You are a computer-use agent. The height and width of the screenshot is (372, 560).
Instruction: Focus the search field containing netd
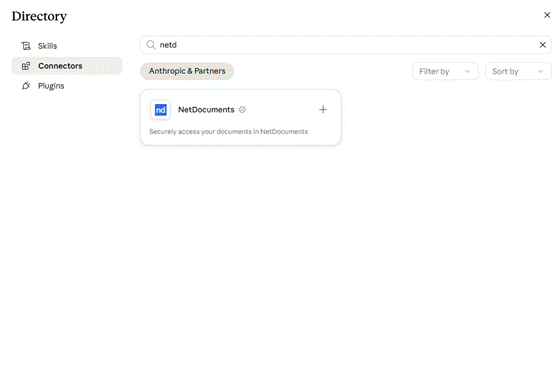tap(345, 45)
